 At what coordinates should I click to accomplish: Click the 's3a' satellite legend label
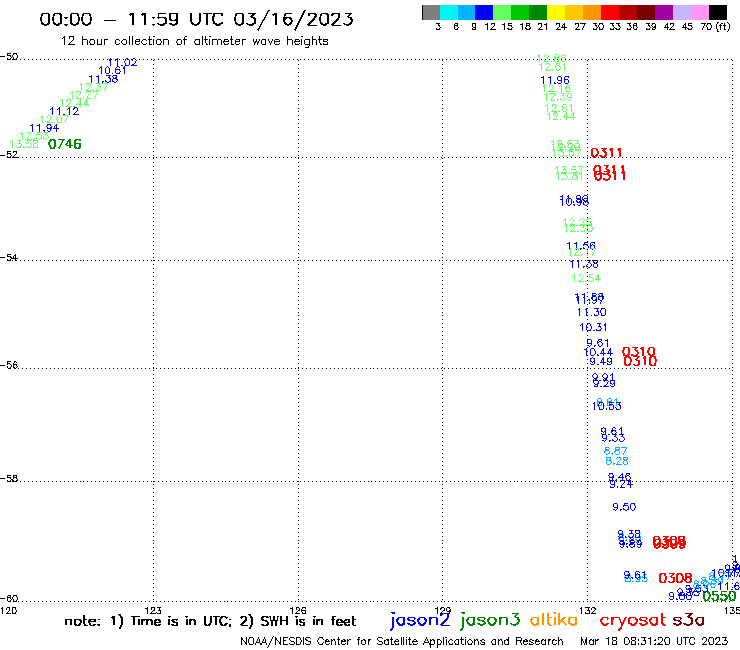[x=688, y=620]
